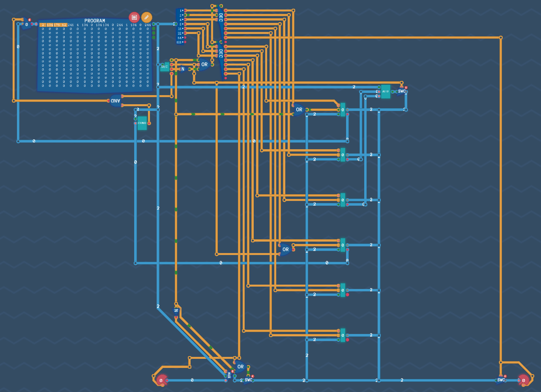Click the program cell 241
This screenshot has height=392, width=541.
(71, 25)
